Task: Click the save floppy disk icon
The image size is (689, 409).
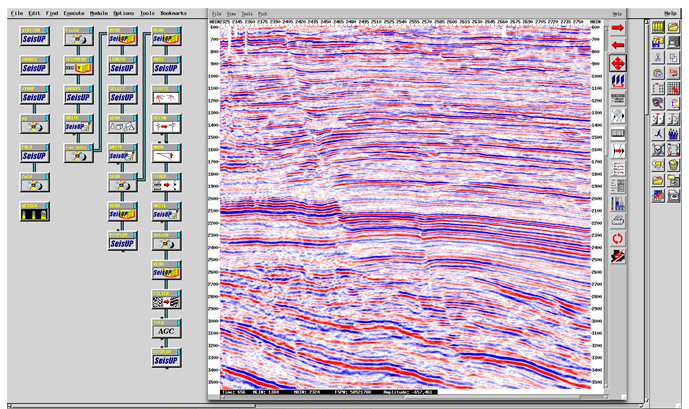Action: click(658, 43)
